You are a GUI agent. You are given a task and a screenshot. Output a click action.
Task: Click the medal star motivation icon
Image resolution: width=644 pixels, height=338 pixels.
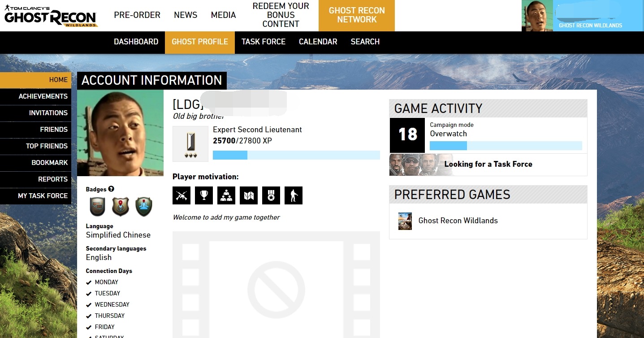point(271,195)
